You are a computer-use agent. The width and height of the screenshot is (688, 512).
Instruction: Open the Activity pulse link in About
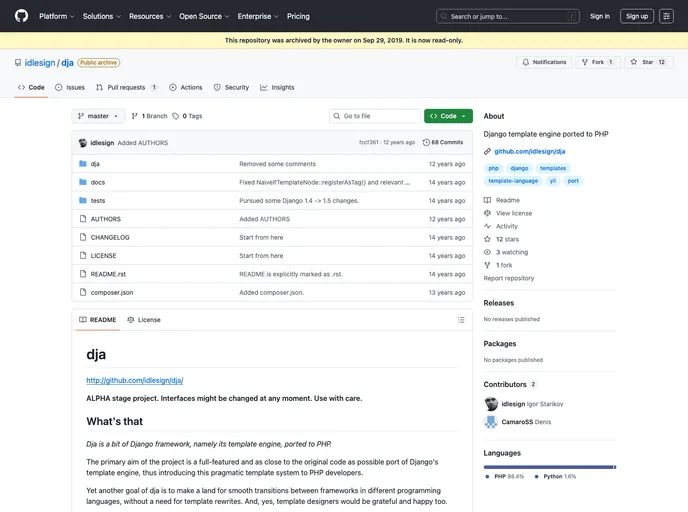click(x=506, y=226)
